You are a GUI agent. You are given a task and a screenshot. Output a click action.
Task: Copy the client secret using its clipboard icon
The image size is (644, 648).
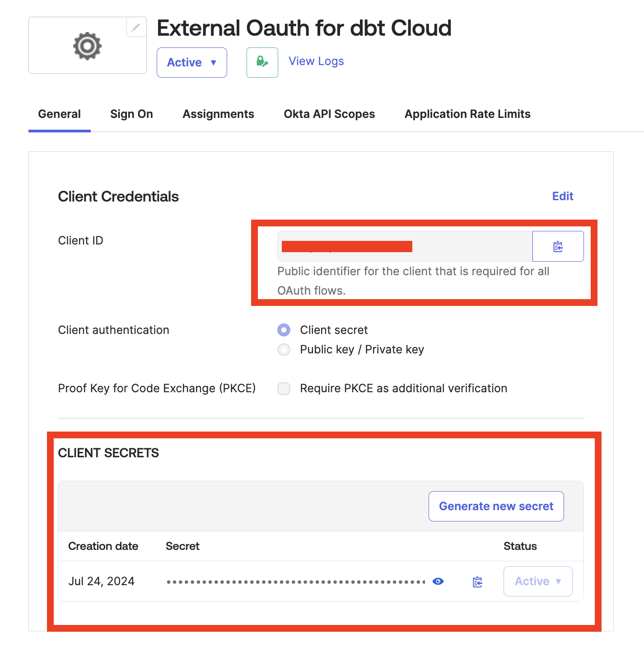tap(477, 582)
